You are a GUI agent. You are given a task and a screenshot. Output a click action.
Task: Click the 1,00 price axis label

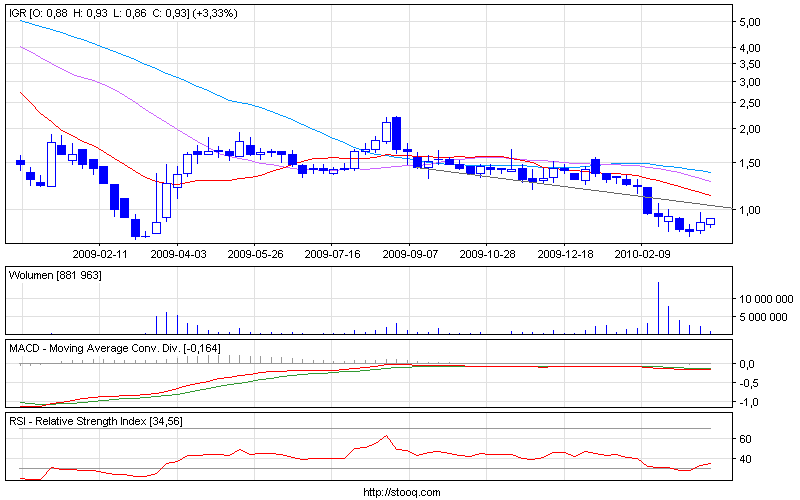pyautogui.click(x=749, y=210)
